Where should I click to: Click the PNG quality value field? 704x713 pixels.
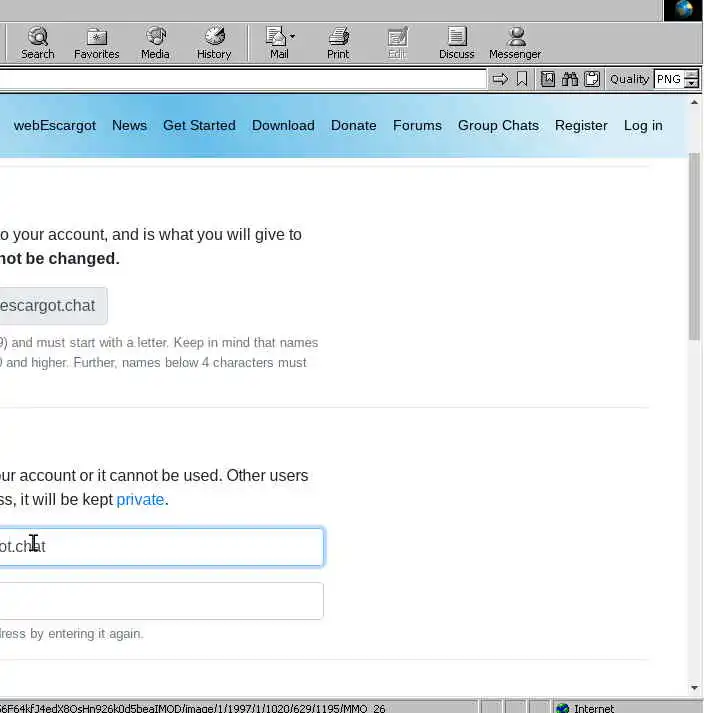669,79
